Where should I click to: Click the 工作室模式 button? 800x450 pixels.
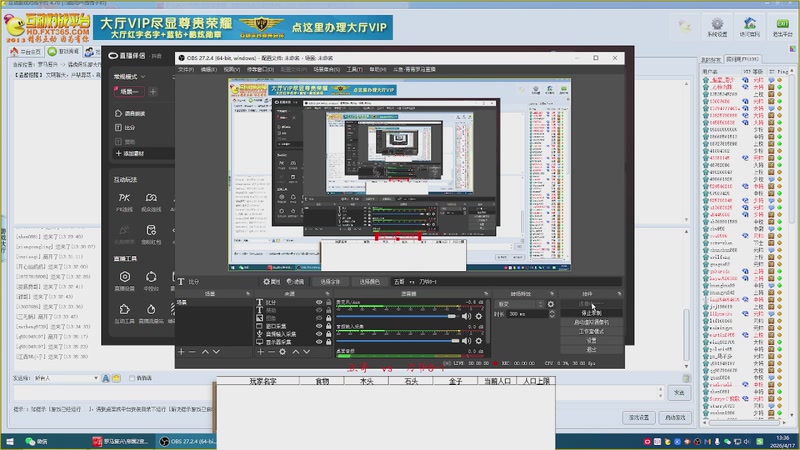pos(591,331)
